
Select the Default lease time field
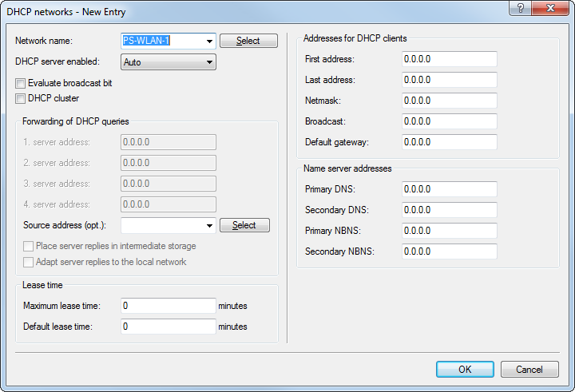pyautogui.click(x=168, y=327)
